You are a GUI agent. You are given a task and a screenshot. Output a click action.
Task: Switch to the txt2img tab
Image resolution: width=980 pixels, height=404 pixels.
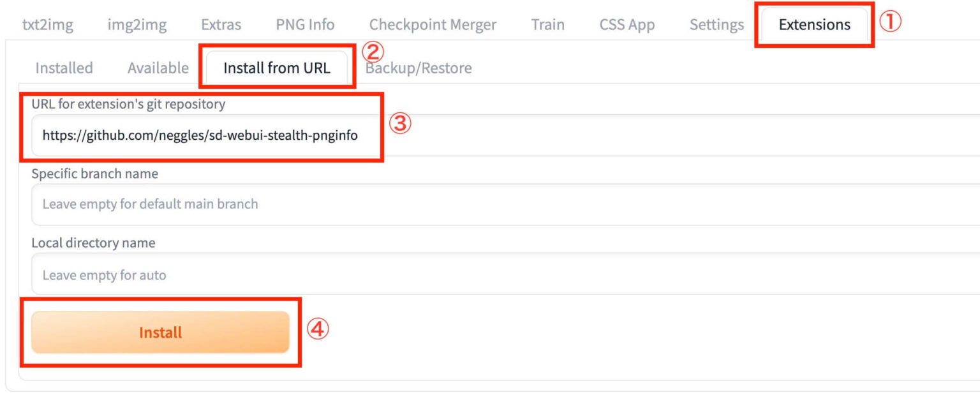point(48,25)
